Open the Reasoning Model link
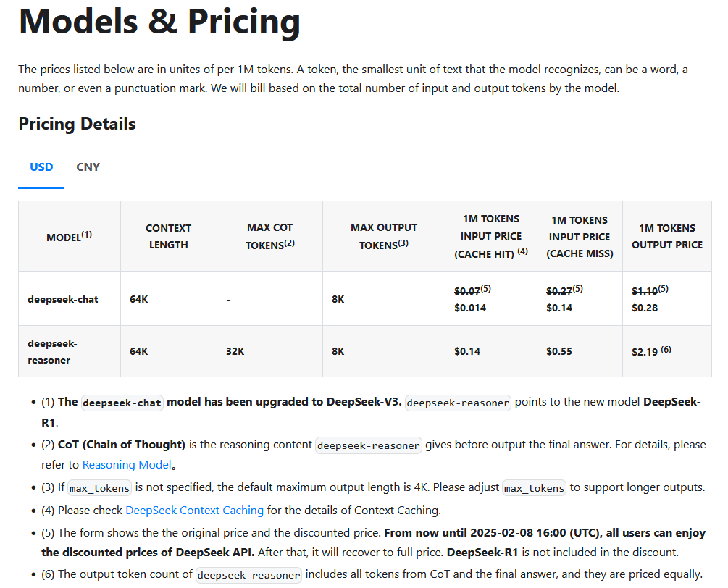This screenshot has width=728, height=588. pyautogui.click(x=127, y=465)
